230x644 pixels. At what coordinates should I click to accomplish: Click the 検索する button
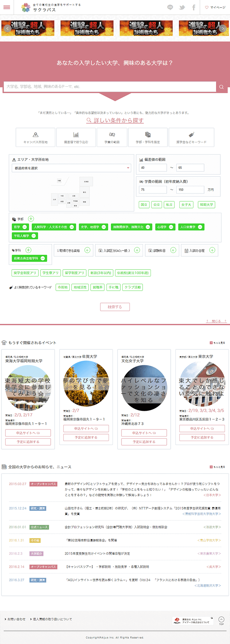115,307
